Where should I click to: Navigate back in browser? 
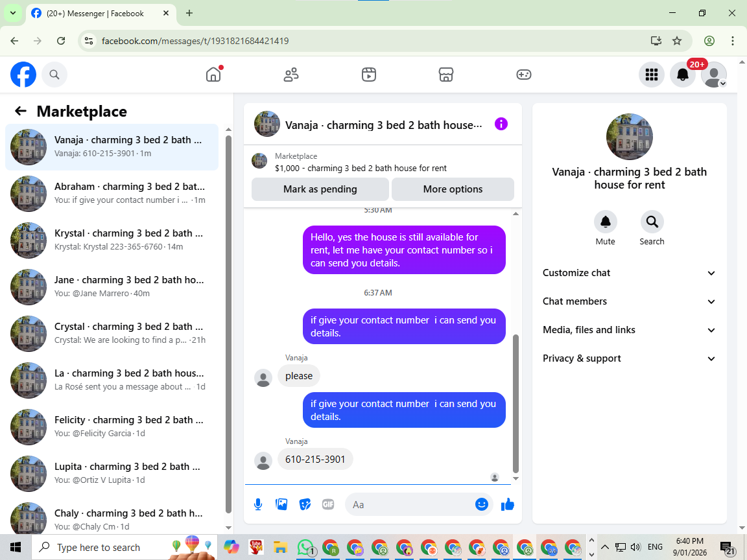point(14,41)
